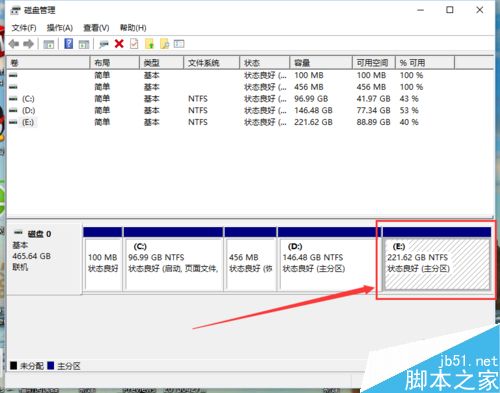This screenshot has height=393, width=500.
Task: Open properties via the checkmark page icon
Action: click(x=134, y=44)
